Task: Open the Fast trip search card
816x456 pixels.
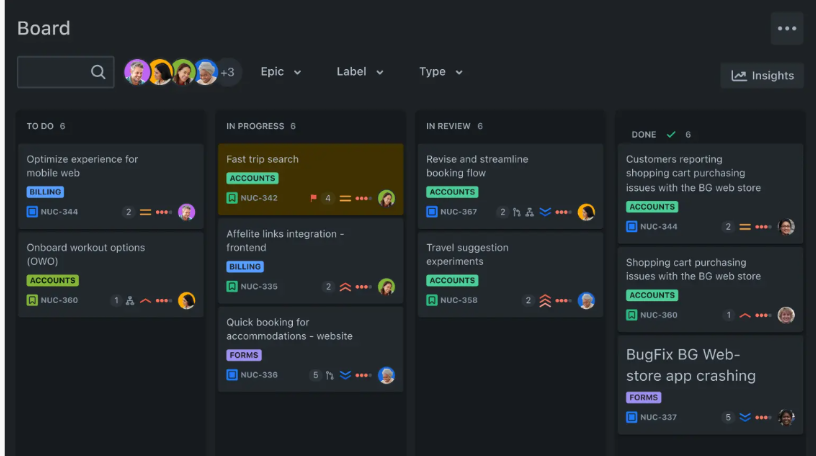Action: click(311, 179)
